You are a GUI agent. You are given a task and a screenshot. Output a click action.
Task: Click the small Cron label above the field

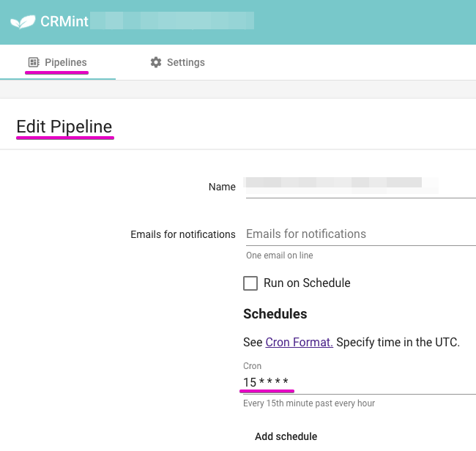(x=252, y=366)
